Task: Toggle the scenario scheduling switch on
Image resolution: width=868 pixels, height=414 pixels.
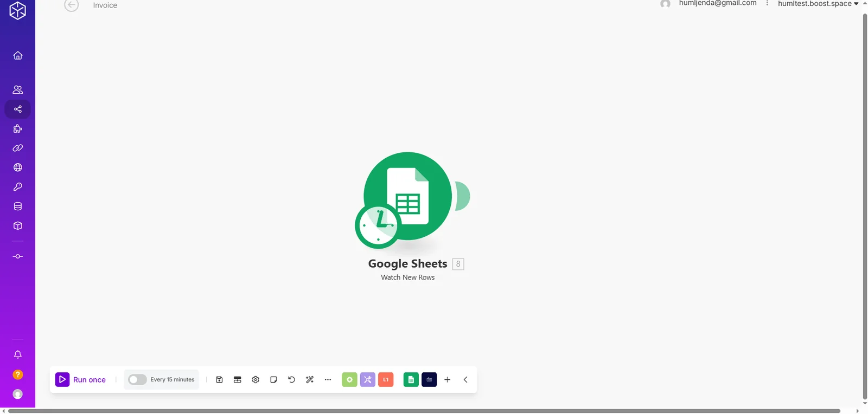Action: click(x=137, y=380)
